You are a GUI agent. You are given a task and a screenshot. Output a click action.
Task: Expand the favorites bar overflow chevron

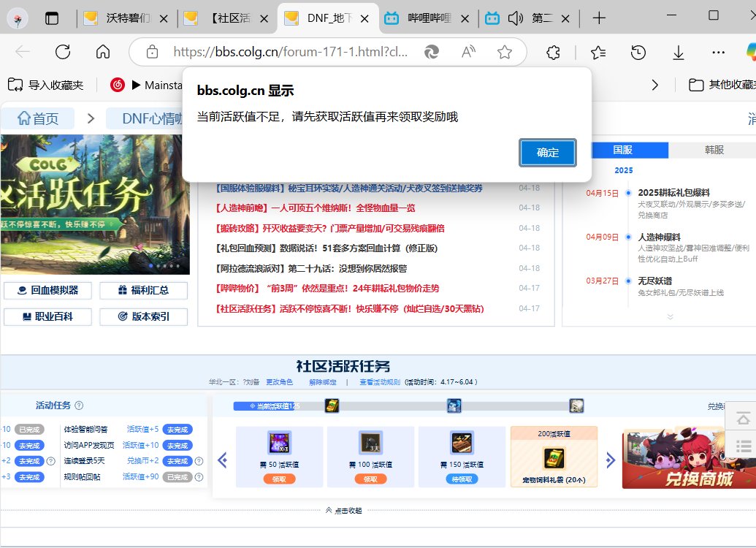pos(654,85)
